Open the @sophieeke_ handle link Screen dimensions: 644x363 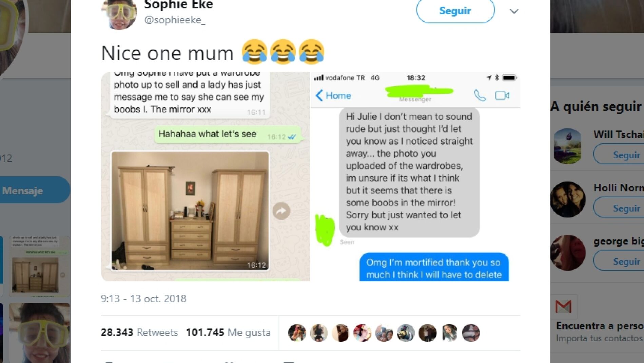pos(175,20)
